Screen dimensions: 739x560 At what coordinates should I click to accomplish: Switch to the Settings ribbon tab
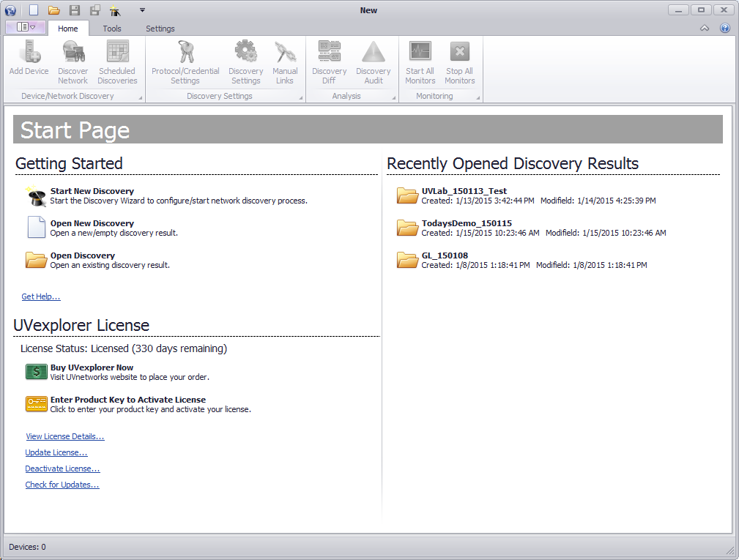pos(160,29)
